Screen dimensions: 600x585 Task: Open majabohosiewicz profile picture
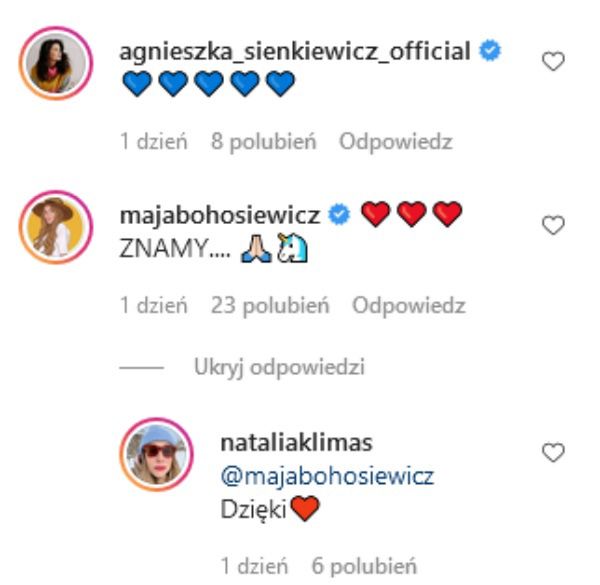tap(56, 226)
